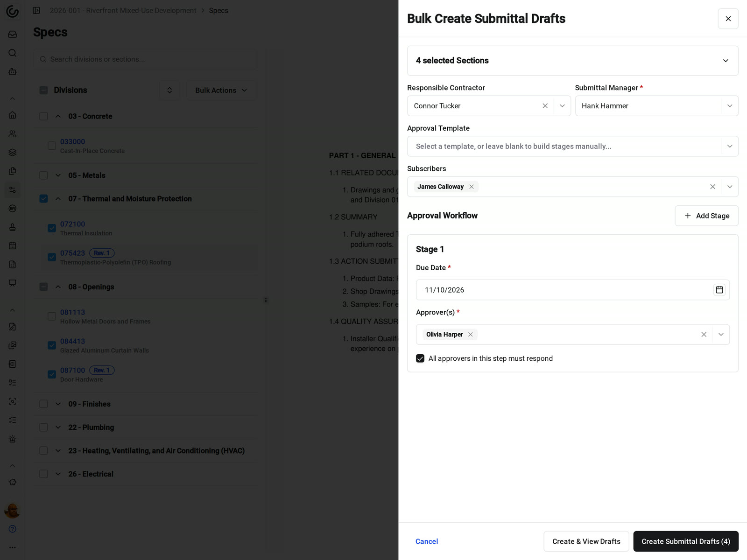Clear the Responsible Contractor selection

pos(545,106)
